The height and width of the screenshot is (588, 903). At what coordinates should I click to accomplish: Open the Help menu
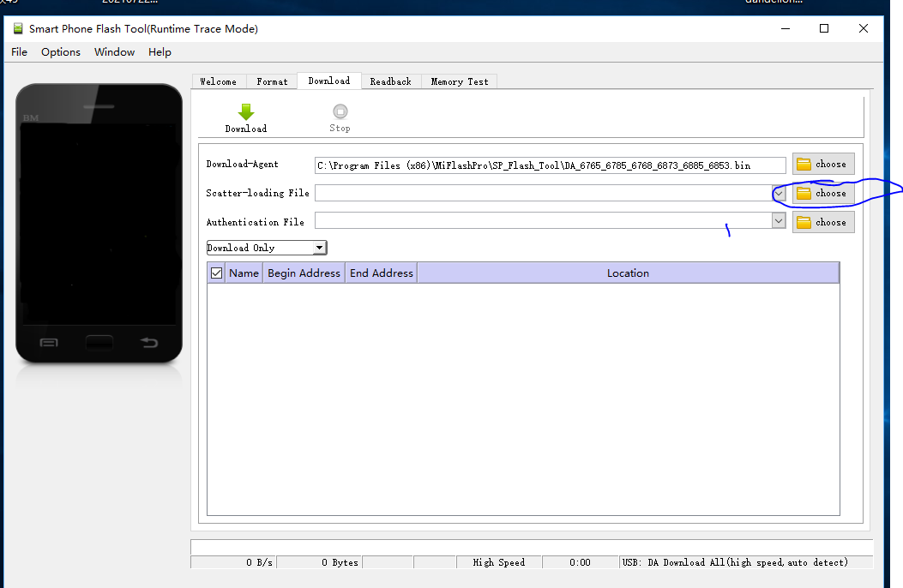pos(160,51)
